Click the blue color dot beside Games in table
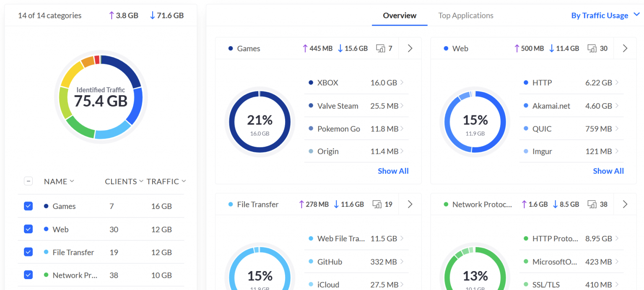This screenshot has height=290, width=644. pyautogui.click(x=46, y=206)
